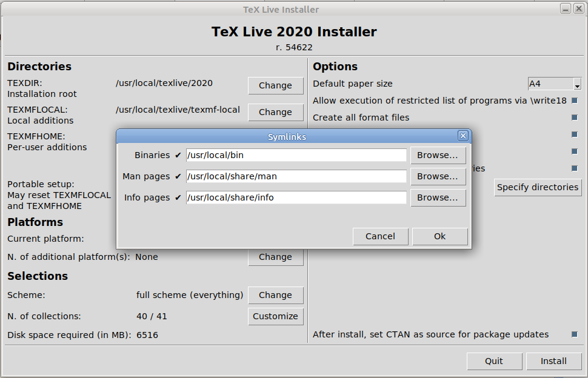Browse for the Binaries directory
588x378 pixels.
point(438,155)
